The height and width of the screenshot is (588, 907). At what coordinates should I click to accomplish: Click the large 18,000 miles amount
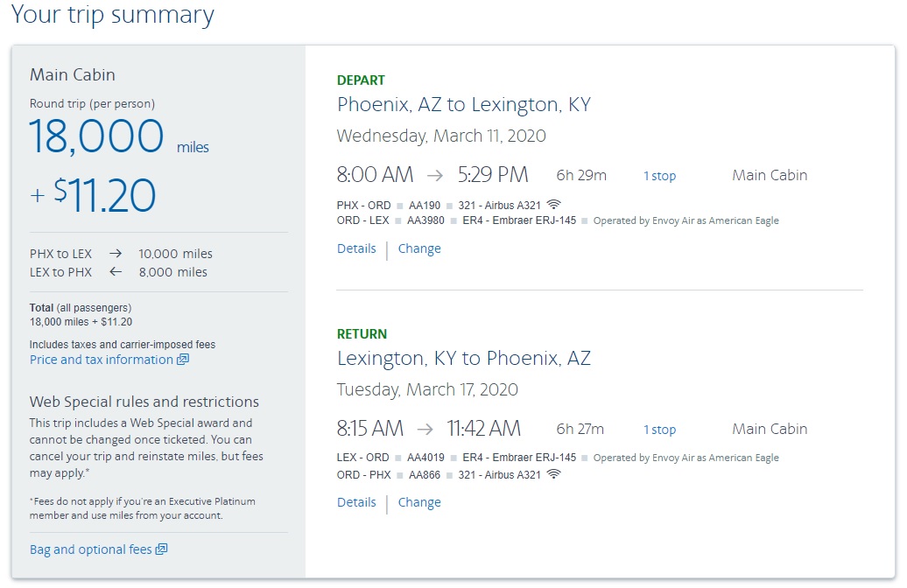97,137
